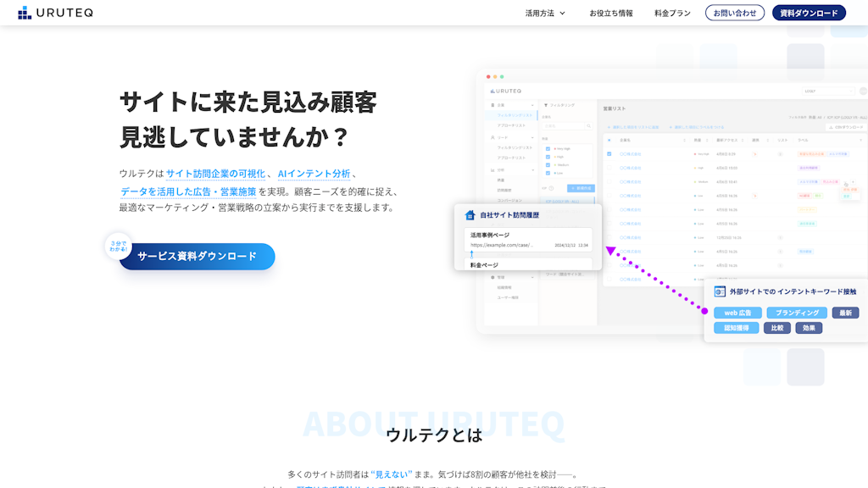Click the サービス資料ダウンロード button

click(197, 256)
